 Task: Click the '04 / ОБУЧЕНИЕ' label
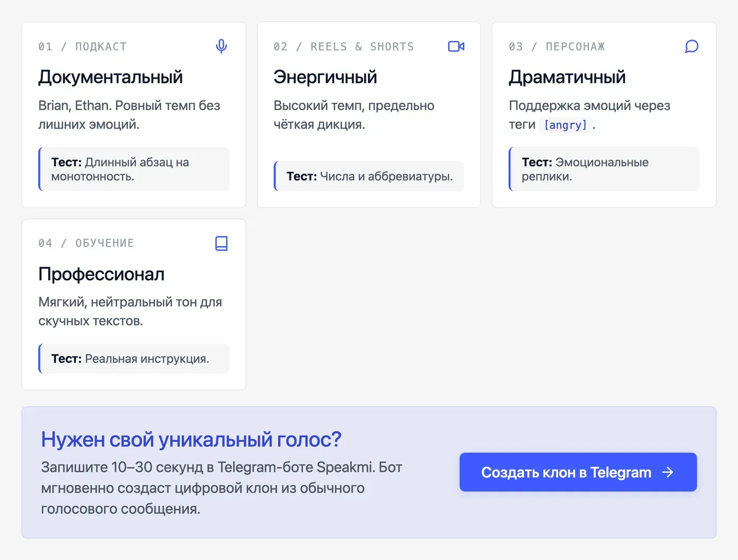pos(86,243)
